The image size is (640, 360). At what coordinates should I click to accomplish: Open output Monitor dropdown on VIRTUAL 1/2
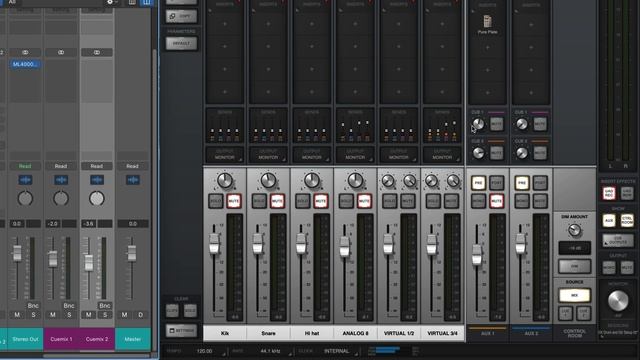coord(399,155)
